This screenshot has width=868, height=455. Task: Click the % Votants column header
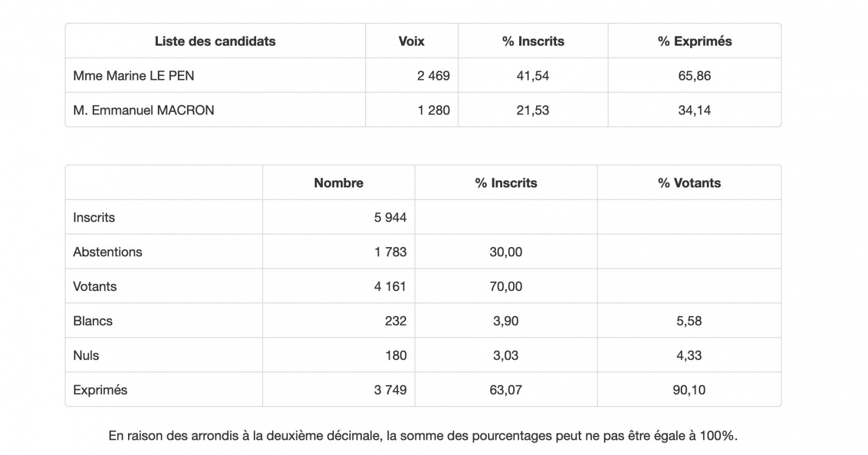tap(689, 183)
